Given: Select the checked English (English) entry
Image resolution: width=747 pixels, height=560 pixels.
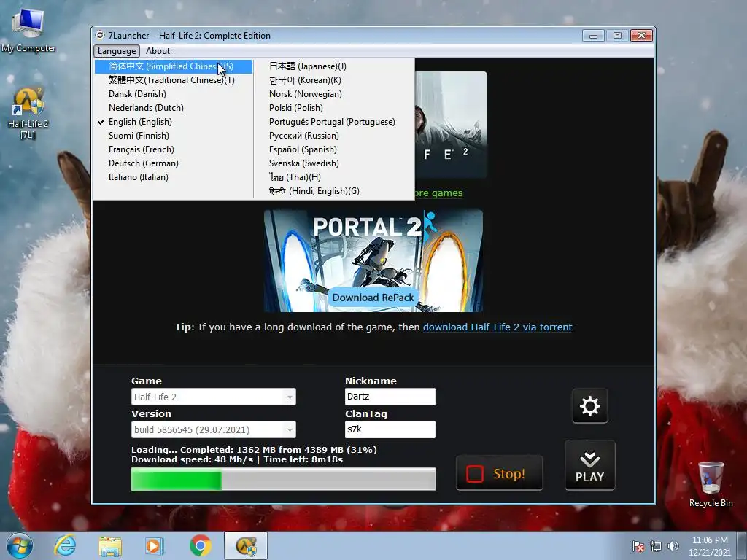Looking at the screenshot, I should pos(174,122).
